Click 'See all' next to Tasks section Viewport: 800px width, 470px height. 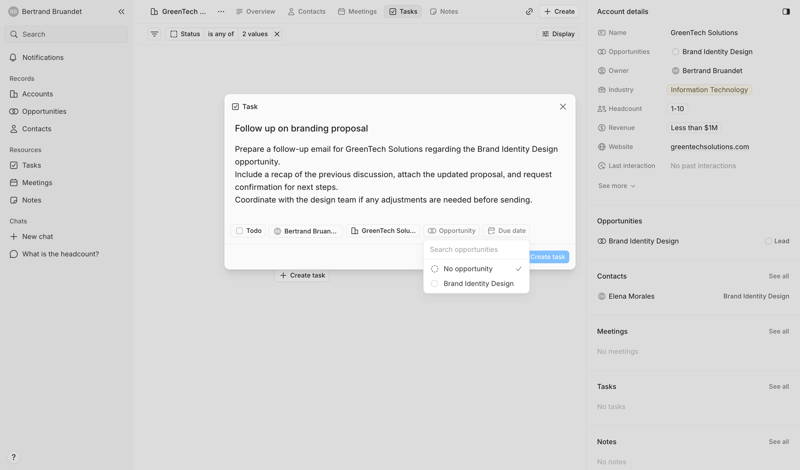(x=779, y=387)
